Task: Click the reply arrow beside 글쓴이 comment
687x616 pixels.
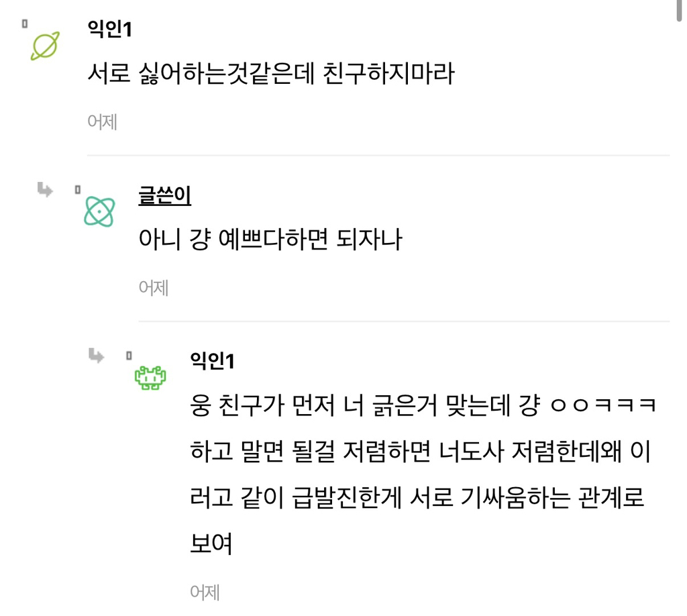Action: point(45,191)
